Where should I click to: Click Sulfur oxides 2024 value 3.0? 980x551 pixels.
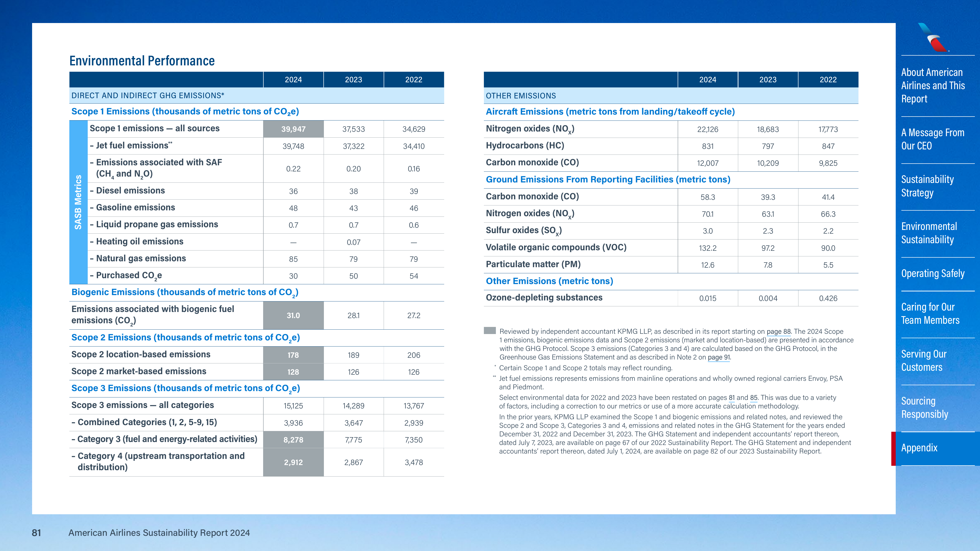(x=708, y=231)
